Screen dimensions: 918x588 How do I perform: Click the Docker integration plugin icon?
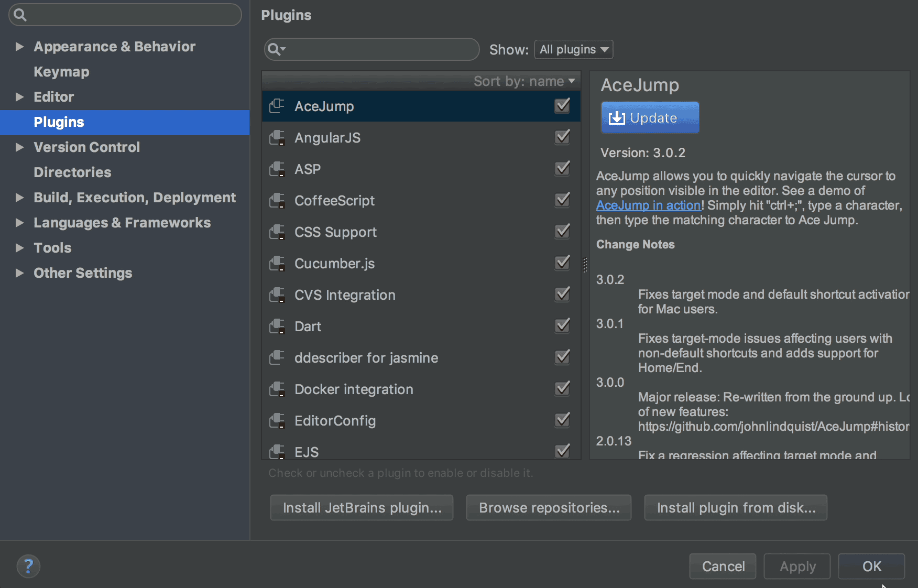pos(277,389)
